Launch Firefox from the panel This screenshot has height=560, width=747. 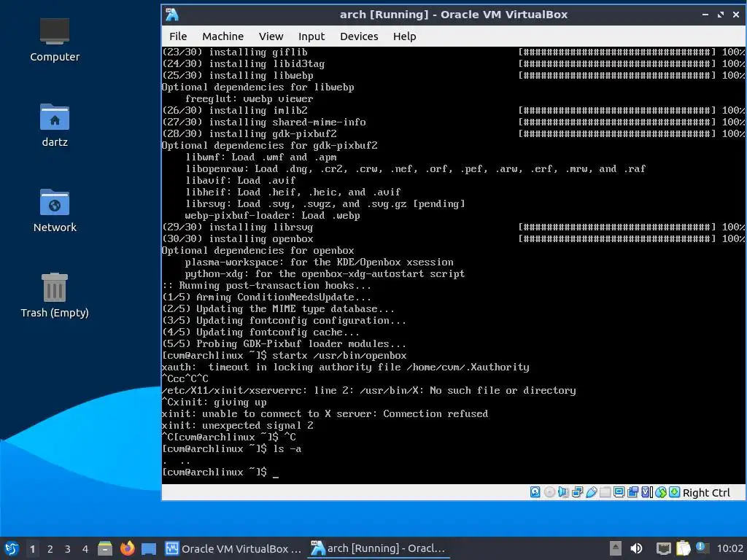127,548
